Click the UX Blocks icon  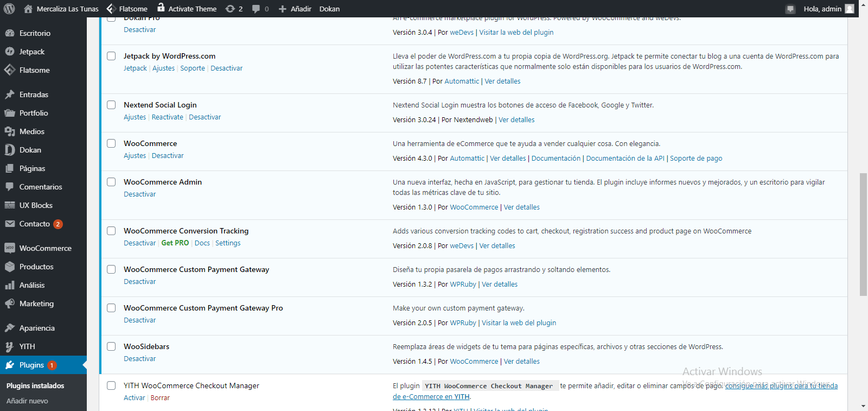coord(10,205)
